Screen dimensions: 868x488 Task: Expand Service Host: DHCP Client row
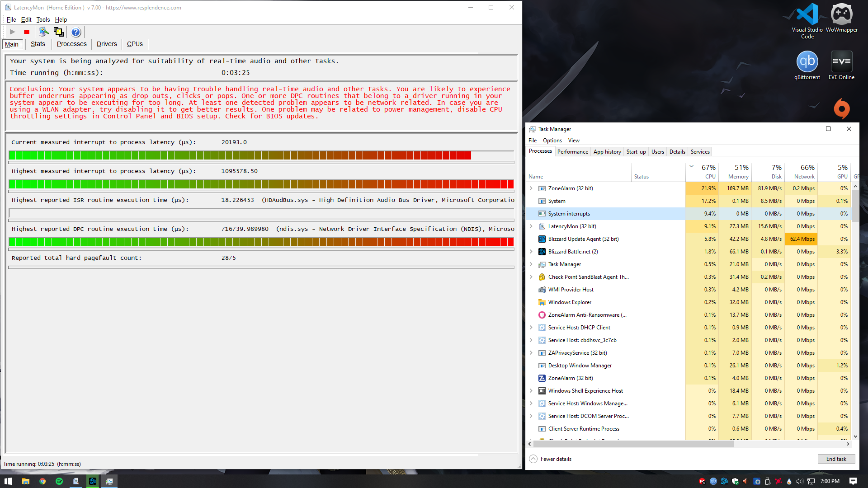[531, 328]
